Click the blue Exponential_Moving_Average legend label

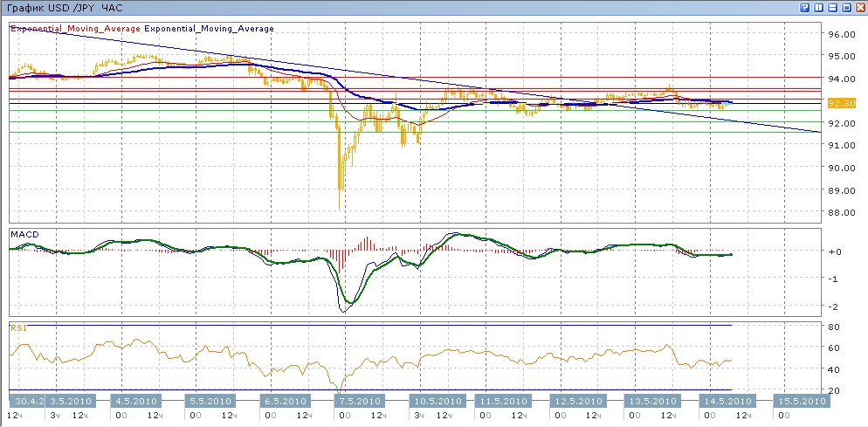tap(209, 29)
